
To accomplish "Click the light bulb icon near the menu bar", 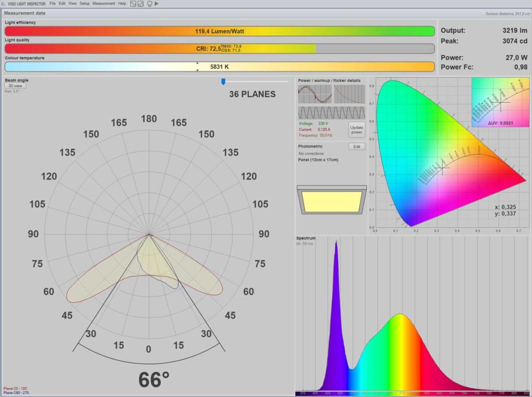I will tap(150, 4).
